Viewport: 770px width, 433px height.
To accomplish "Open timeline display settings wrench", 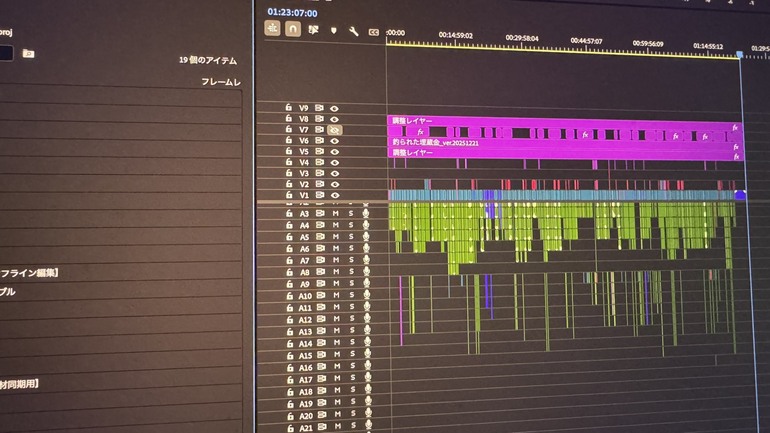I will coord(353,31).
